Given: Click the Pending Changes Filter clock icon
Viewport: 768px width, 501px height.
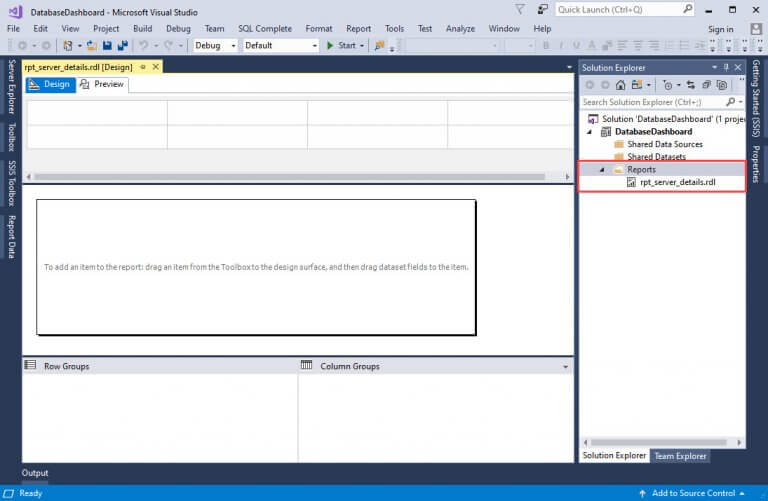Looking at the screenshot, I should pyautogui.click(x=667, y=85).
